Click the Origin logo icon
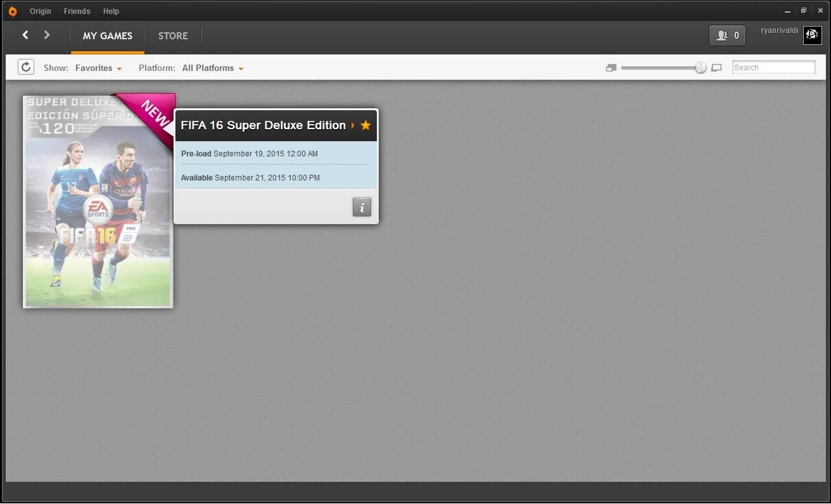Screen dimensions: 831x504 tap(12, 11)
